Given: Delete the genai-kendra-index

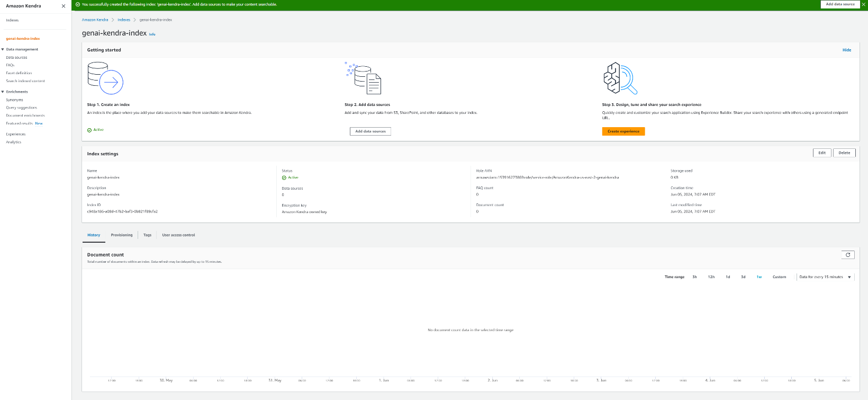Looking at the screenshot, I should tap(844, 153).
